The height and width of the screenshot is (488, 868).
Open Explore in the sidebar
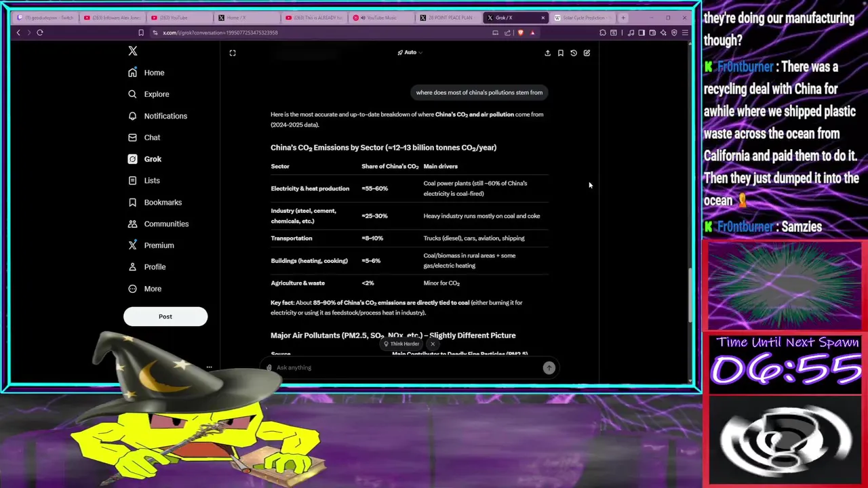pos(149,94)
